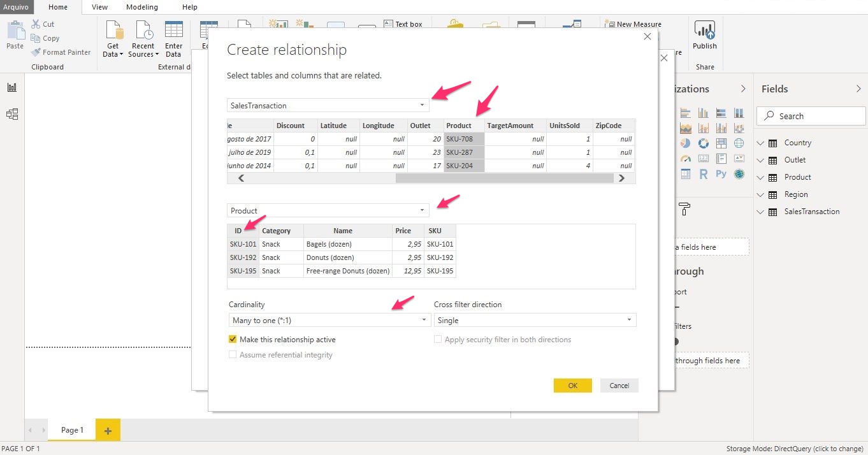Screen dimensions: 868x455
Task: Expand the Country table in Fields
Action: tap(760, 143)
